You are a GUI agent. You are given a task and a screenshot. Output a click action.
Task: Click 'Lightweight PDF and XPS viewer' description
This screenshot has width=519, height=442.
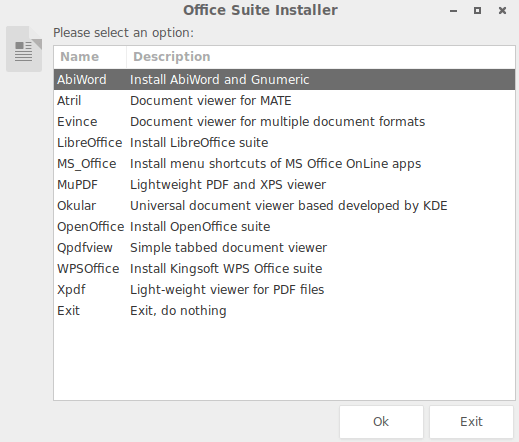click(x=228, y=185)
